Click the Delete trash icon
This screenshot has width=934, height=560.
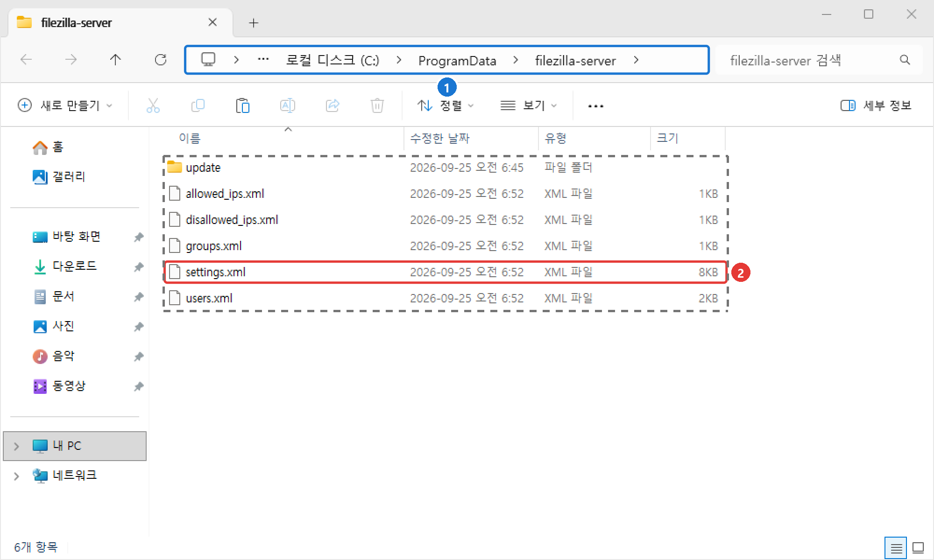point(377,106)
